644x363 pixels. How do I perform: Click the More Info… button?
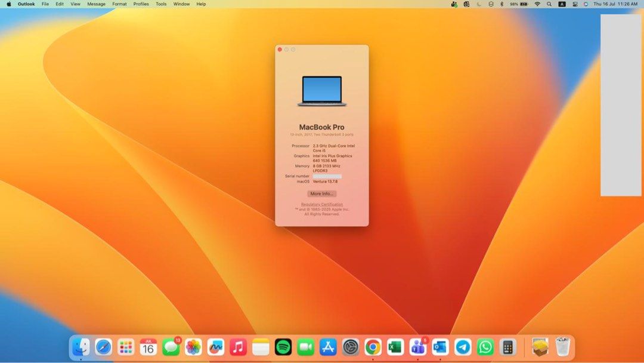(x=321, y=193)
